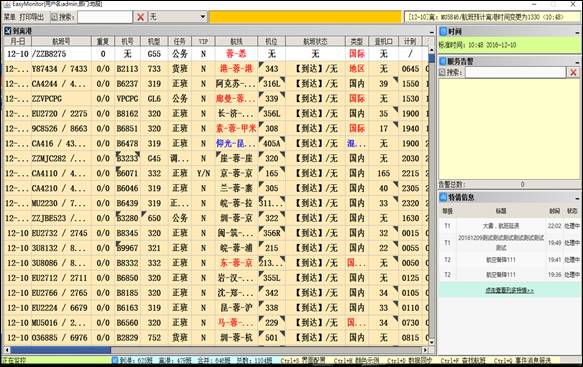Viewport: 583px width, 367px height.
Task: Select the flight row CA4110
Action: point(216,173)
